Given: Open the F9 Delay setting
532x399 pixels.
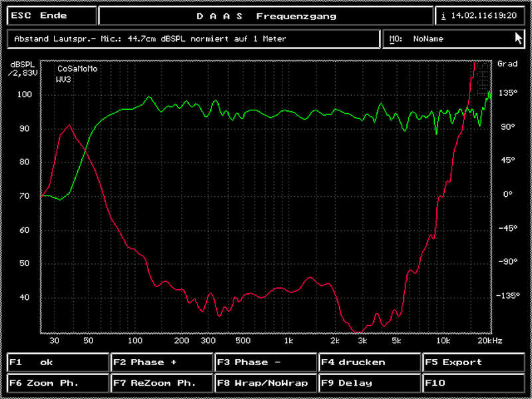Looking at the screenshot, I should point(370,383).
